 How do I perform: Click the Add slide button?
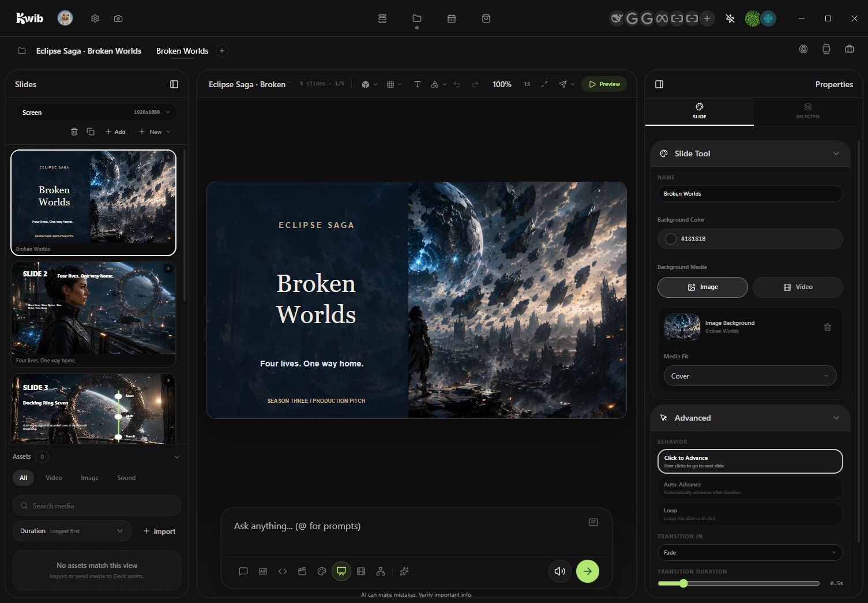click(x=115, y=132)
